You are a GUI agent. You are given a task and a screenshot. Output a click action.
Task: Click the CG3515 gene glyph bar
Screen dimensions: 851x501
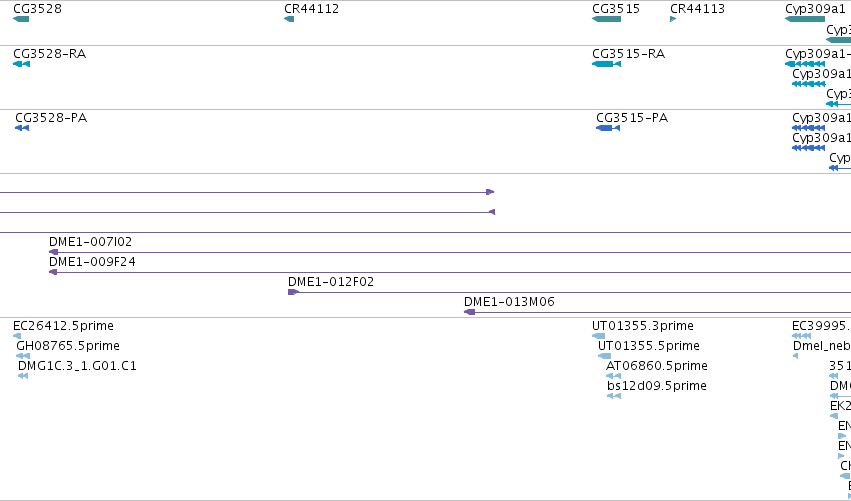[606, 20]
